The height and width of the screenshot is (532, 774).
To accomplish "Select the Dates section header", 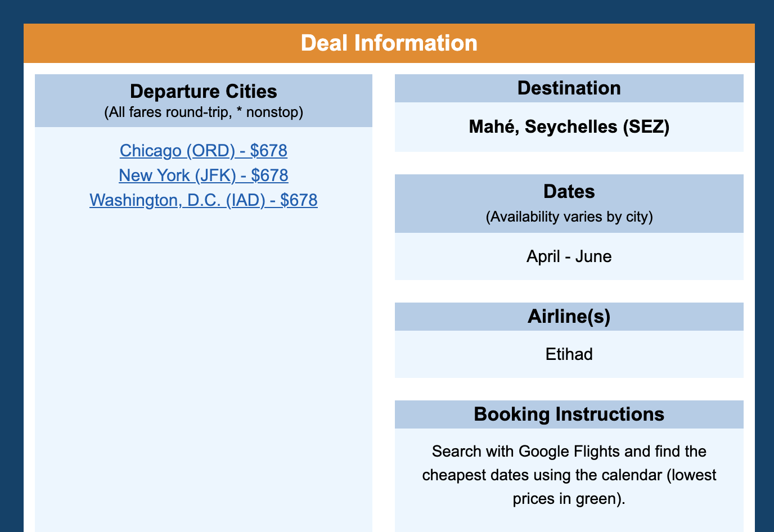I will pyautogui.click(x=569, y=191).
